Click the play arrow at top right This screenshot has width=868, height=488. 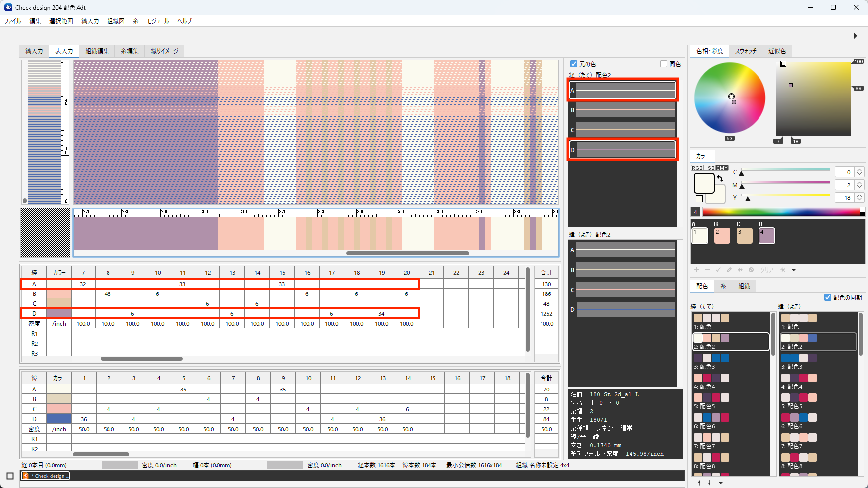click(855, 36)
